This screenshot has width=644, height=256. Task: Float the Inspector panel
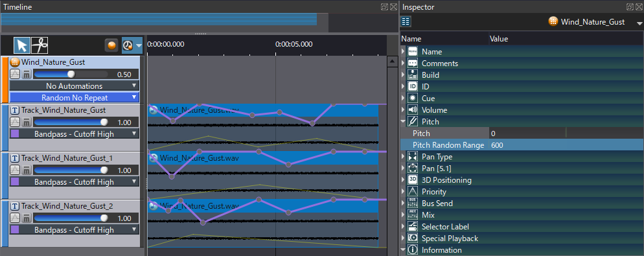[630, 6]
